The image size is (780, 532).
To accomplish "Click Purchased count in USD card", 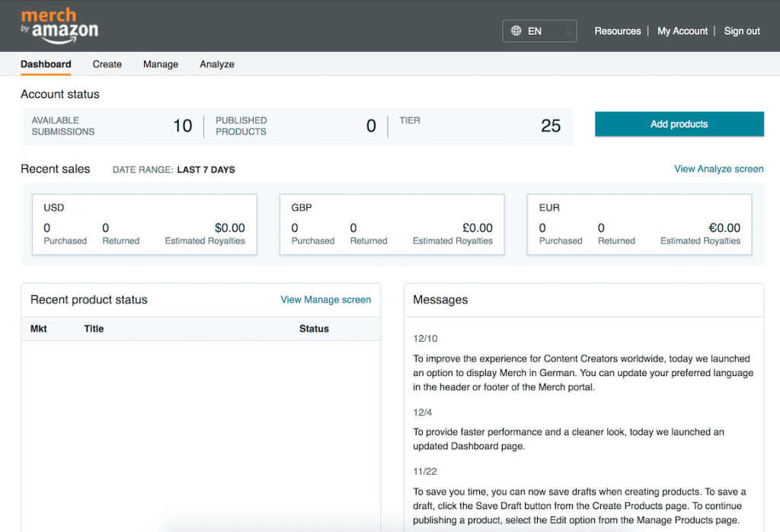I will point(46,228).
